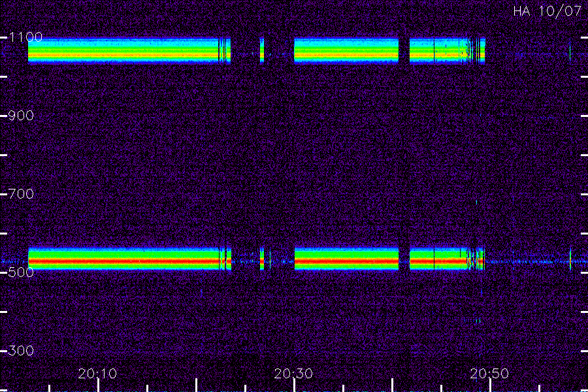This screenshot has height=392, width=588.
Task: Click the 300 frequency axis label
Action: click(21, 351)
